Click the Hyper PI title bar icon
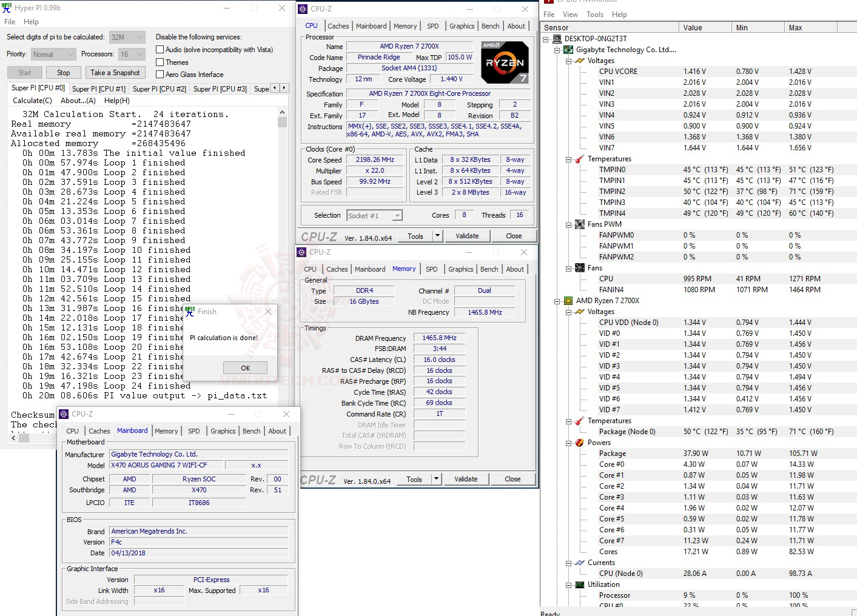The height and width of the screenshot is (616, 857). coord(7,8)
